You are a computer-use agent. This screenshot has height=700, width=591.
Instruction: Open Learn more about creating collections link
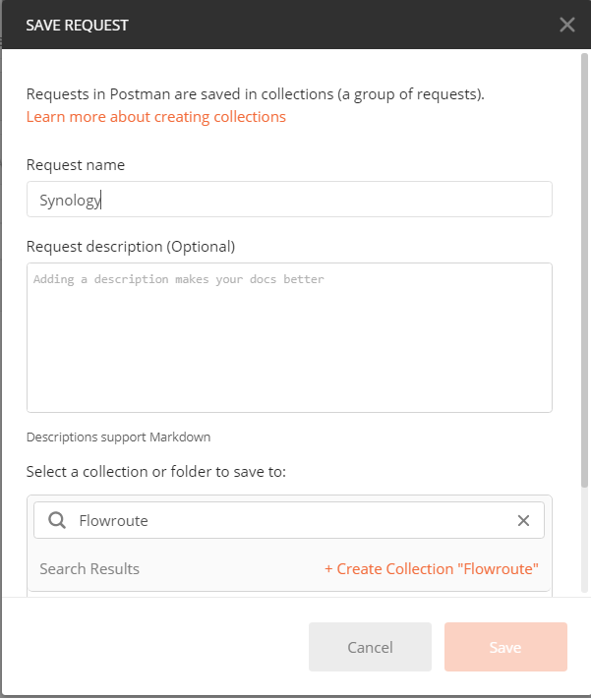(x=155, y=117)
